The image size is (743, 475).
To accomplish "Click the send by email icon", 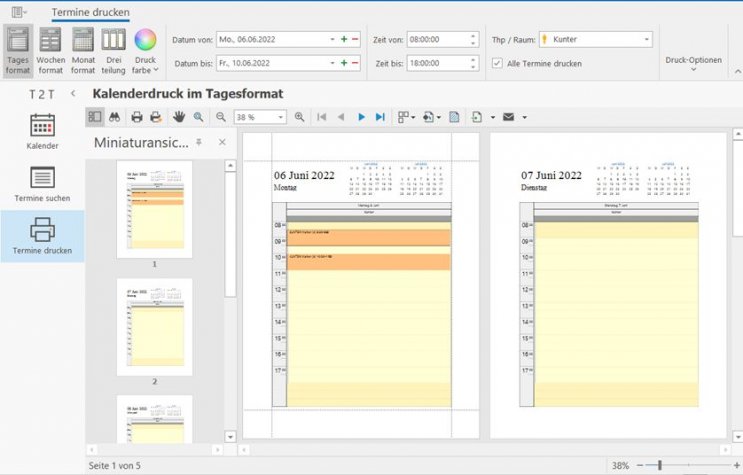I will point(508,117).
